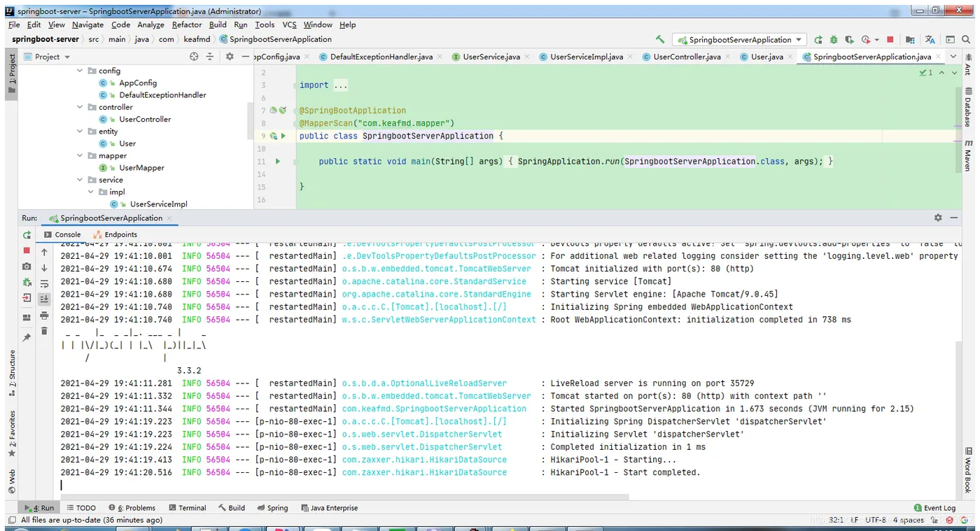Open the TODO tool window

coord(81,508)
